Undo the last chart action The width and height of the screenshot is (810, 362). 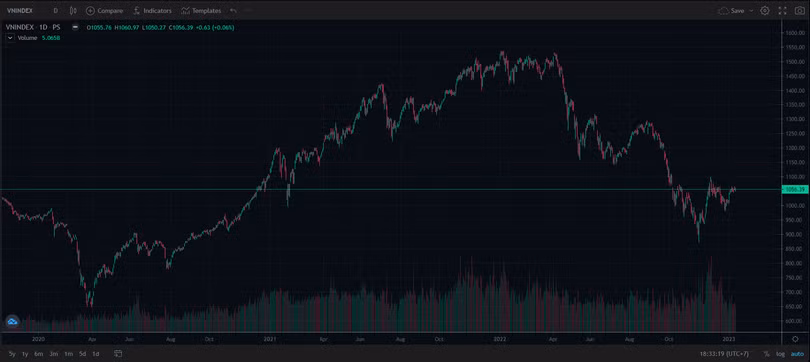click(x=233, y=10)
